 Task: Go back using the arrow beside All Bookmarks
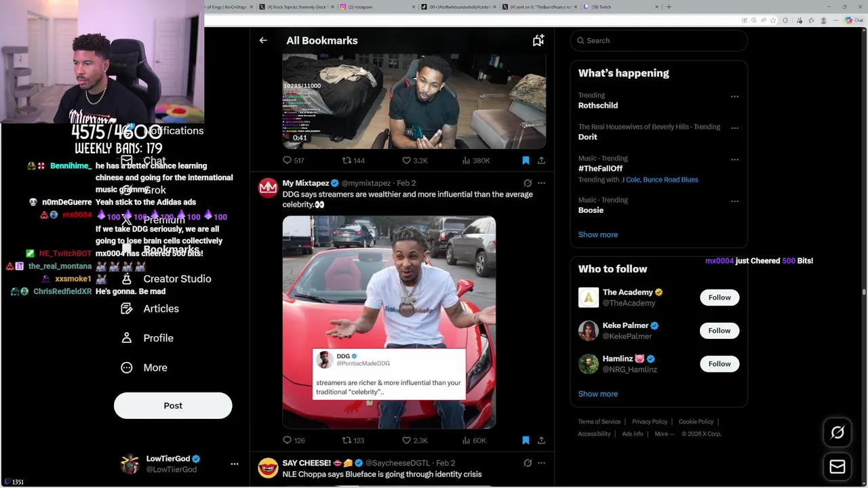(263, 41)
